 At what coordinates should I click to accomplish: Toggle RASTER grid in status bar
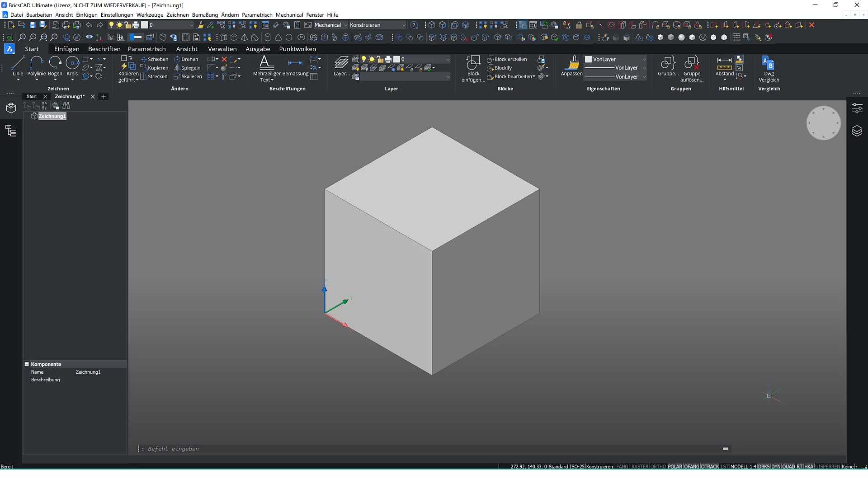click(x=639, y=466)
